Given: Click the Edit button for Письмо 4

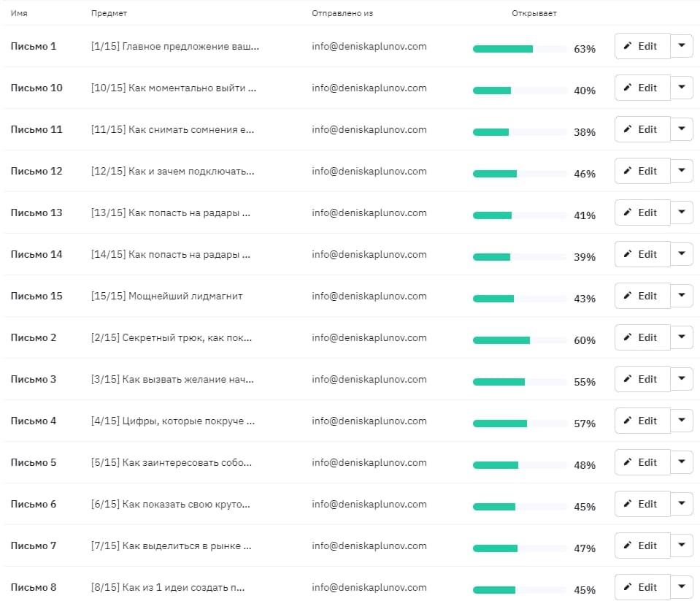Looking at the screenshot, I should [642, 420].
